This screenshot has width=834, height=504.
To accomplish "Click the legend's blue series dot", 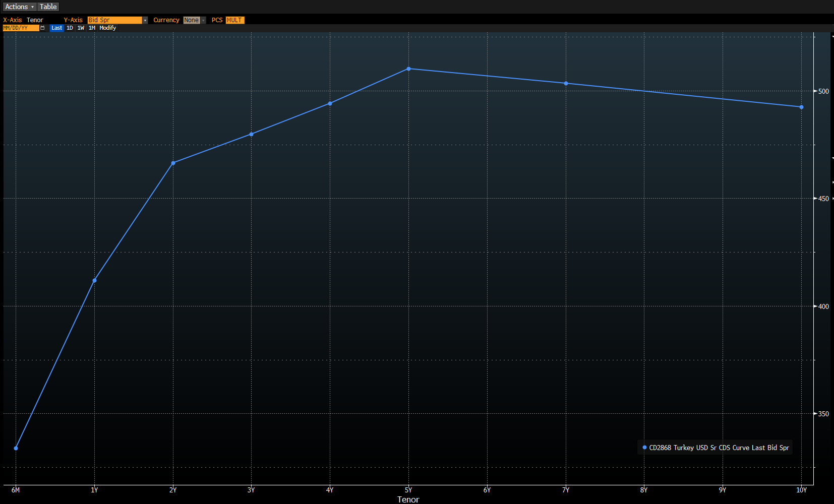I will 644,448.
